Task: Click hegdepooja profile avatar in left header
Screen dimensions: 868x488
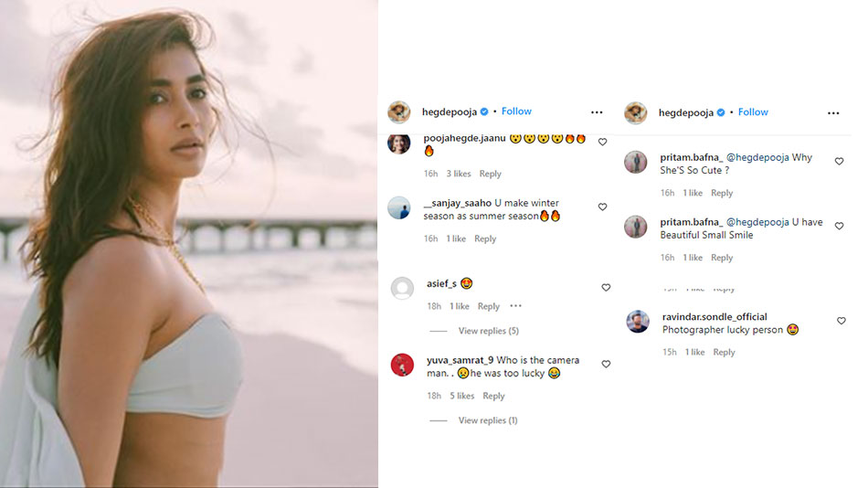Action: pos(399,112)
